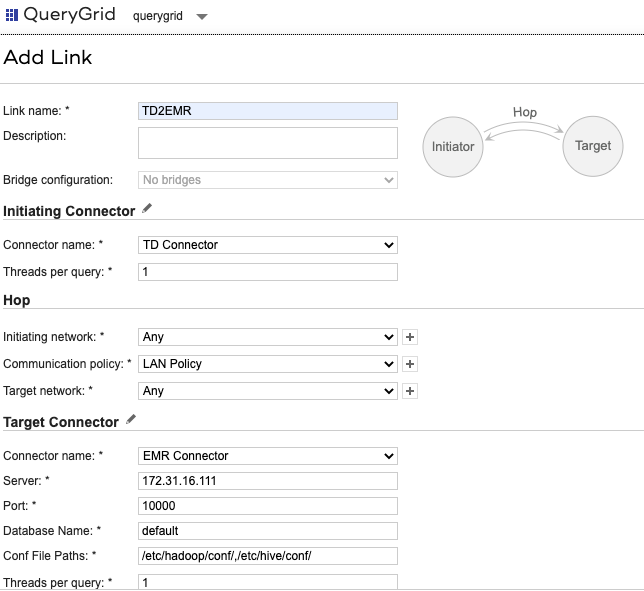Screen dimensions: 644x591
Task: Expand the Communication policy LAN Policy dropdown
Action: coord(267,364)
